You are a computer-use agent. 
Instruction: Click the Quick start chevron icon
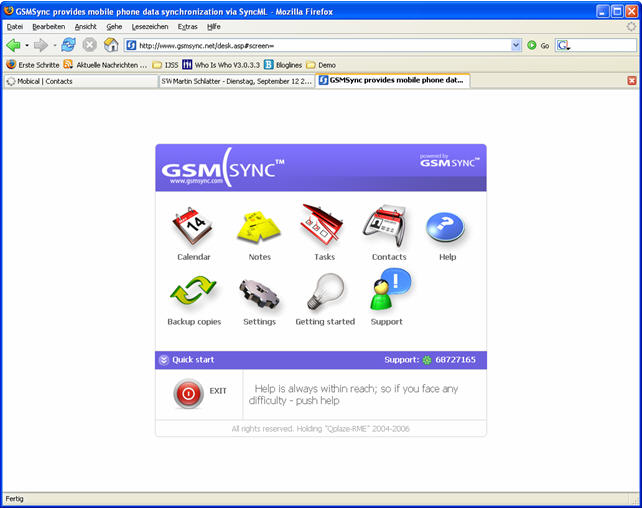pyautogui.click(x=164, y=360)
